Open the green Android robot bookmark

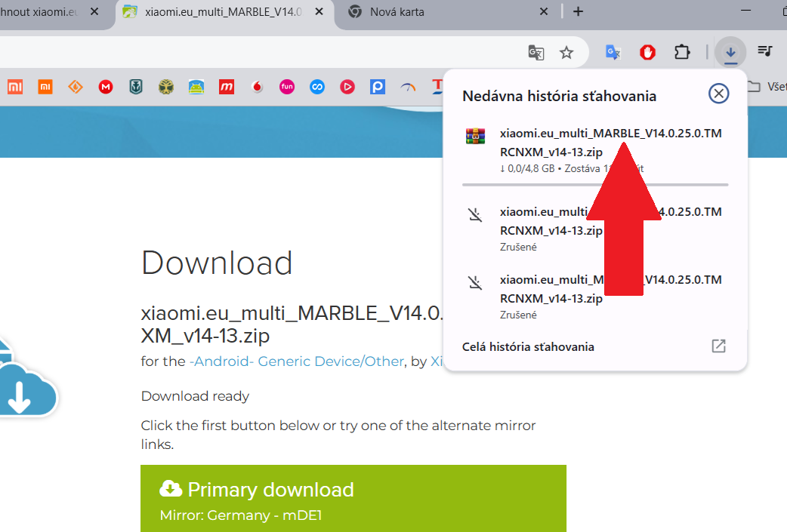(x=196, y=87)
